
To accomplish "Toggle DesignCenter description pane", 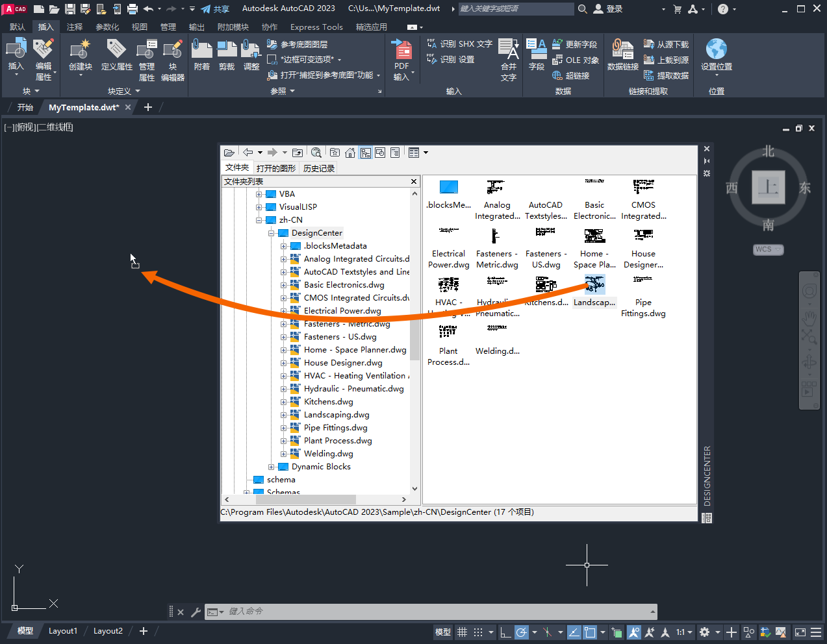I will [395, 153].
